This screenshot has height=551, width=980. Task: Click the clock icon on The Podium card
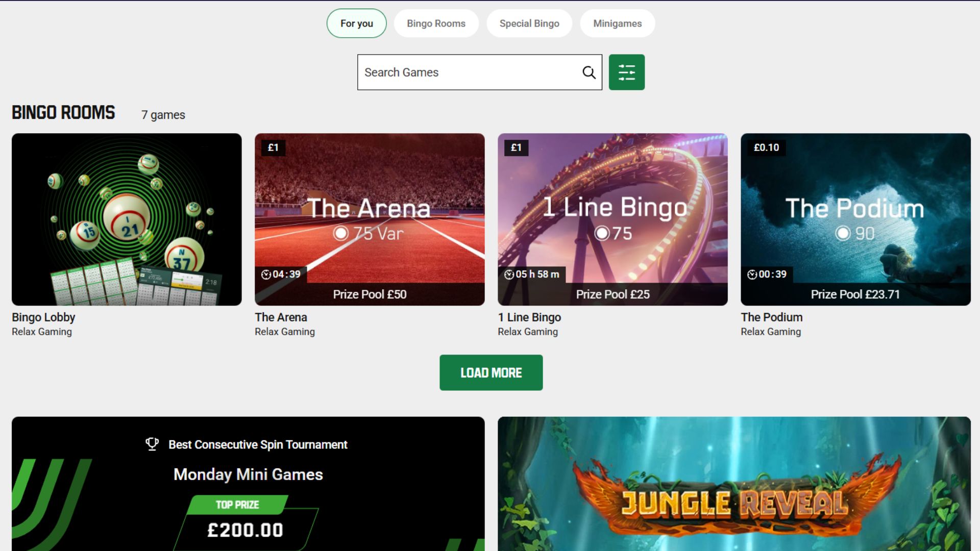(752, 274)
